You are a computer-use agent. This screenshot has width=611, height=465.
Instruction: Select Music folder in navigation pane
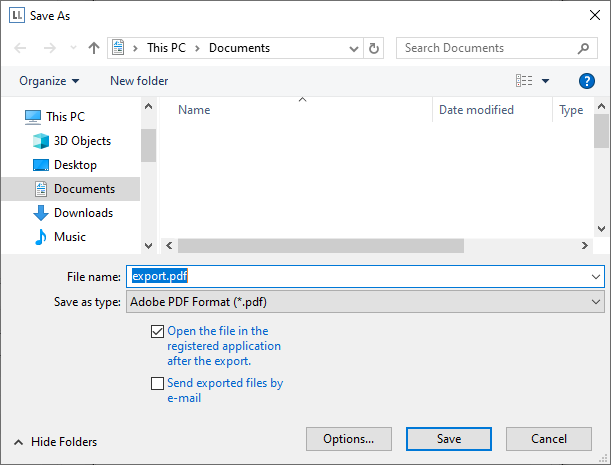[69, 237]
